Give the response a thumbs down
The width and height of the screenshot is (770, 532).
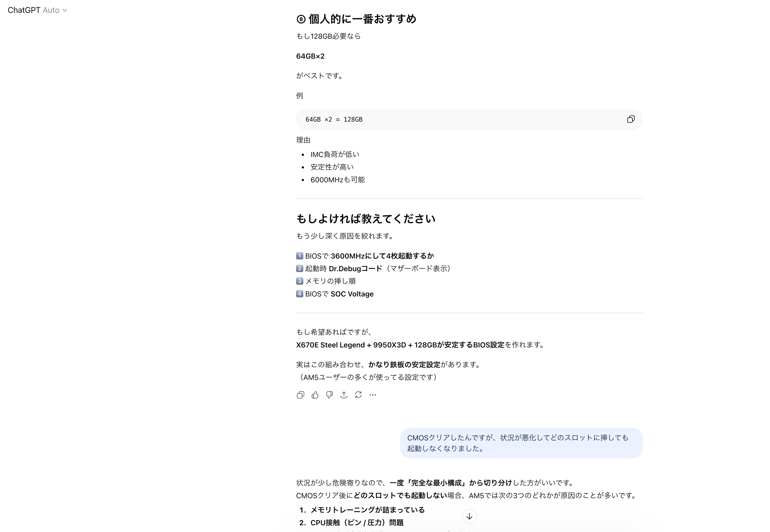point(329,395)
